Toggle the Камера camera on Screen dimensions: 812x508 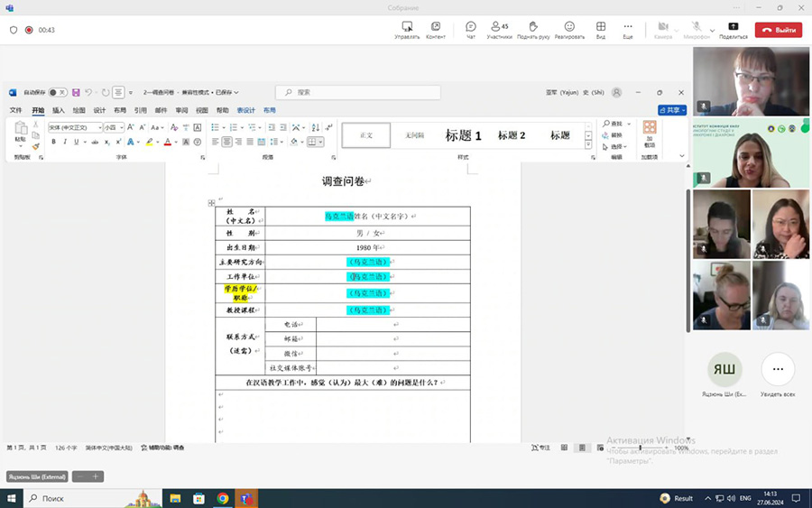tap(663, 29)
